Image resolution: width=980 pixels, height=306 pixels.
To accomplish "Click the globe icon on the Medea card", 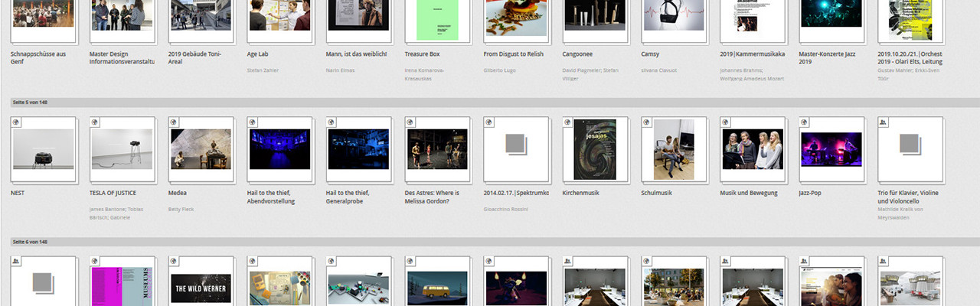I will click(174, 122).
